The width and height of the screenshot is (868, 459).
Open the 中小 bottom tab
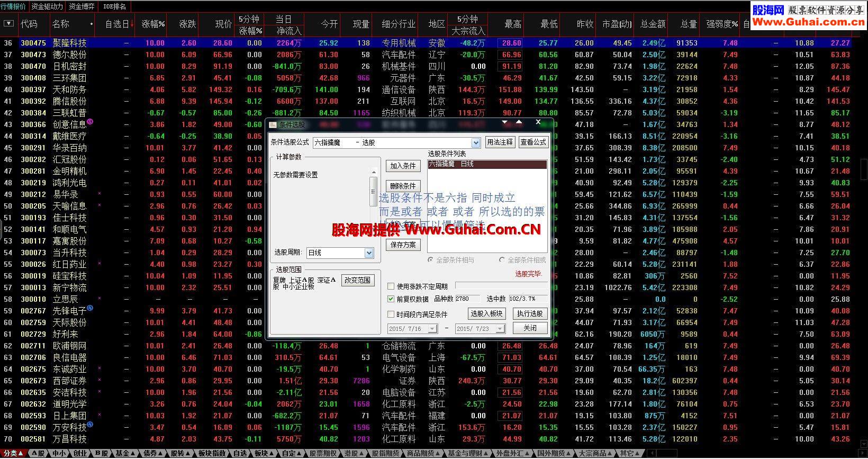coord(59,453)
